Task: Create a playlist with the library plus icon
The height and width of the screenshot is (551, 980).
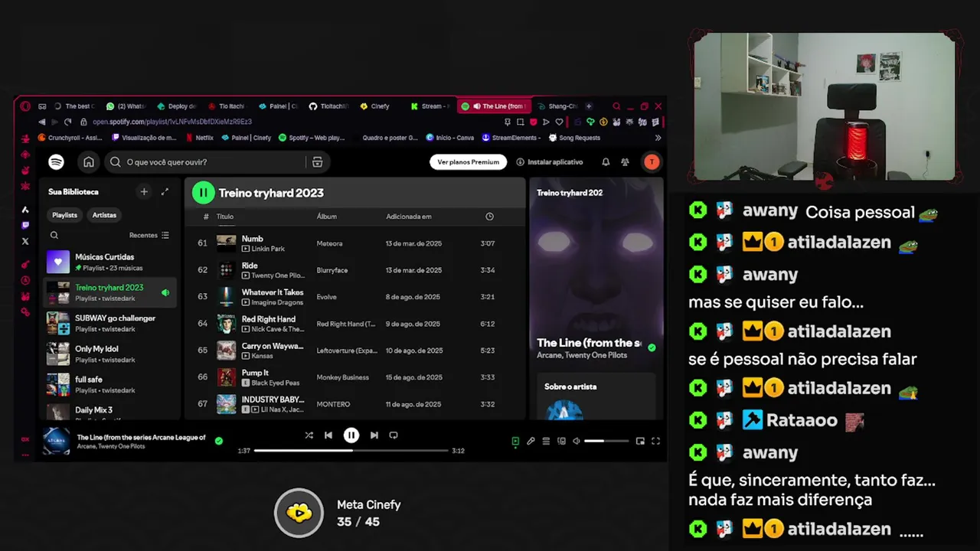Action: pos(143,192)
